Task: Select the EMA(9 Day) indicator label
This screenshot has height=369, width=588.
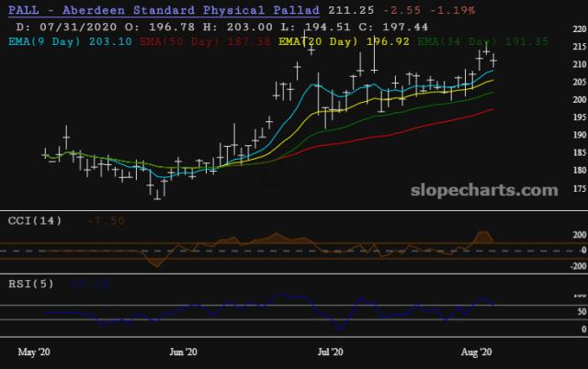Action: 48,41
